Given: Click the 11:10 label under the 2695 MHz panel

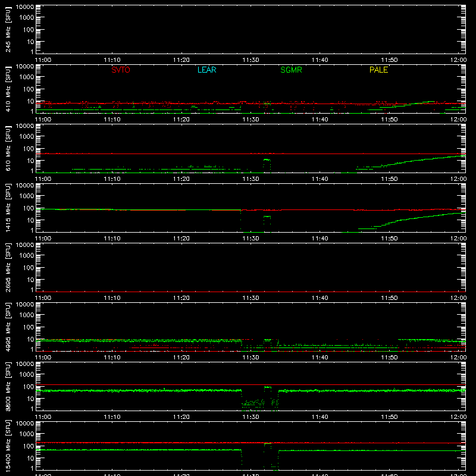Looking at the screenshot, I should 112,298.
